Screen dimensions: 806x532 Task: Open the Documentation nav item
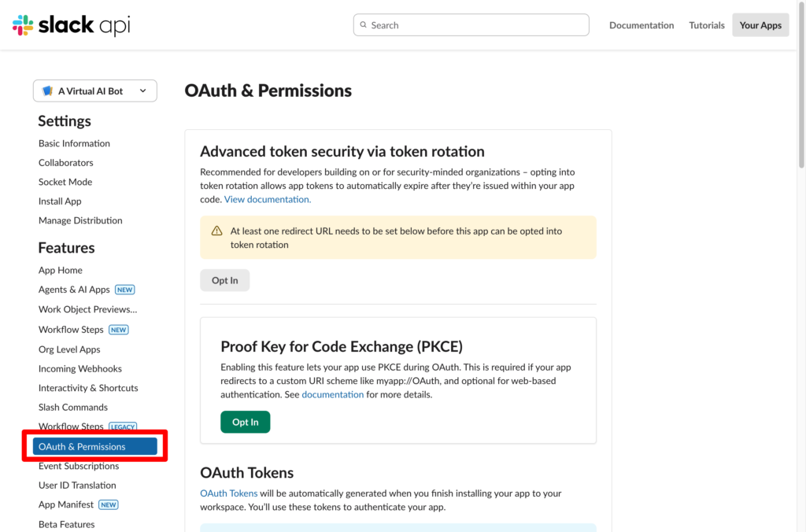coord(641,25)
